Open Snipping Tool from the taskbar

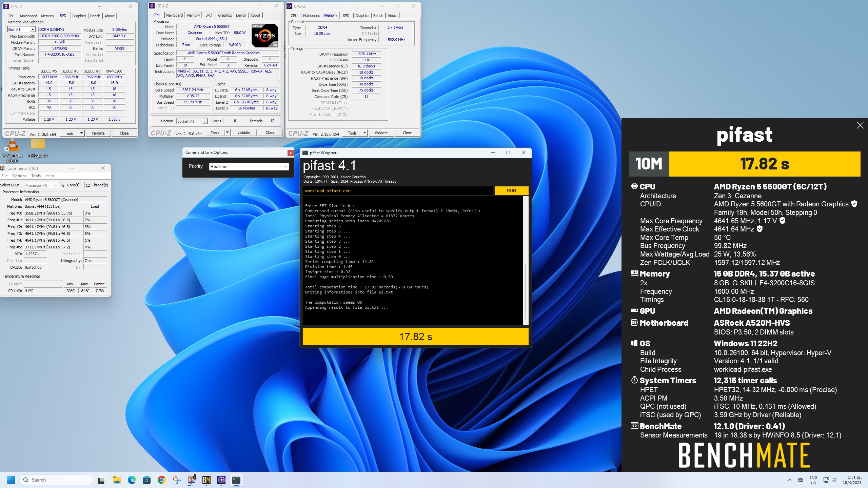177,480
